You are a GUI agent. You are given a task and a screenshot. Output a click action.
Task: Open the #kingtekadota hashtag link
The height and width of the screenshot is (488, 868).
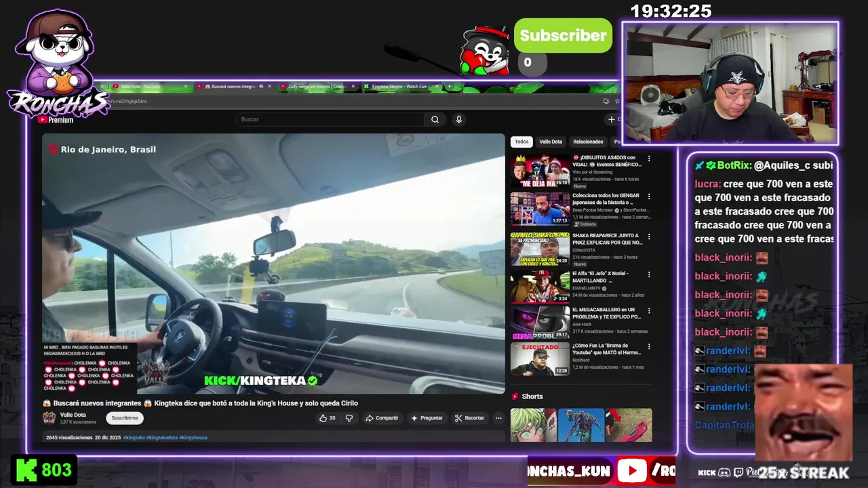pos(161,438)
